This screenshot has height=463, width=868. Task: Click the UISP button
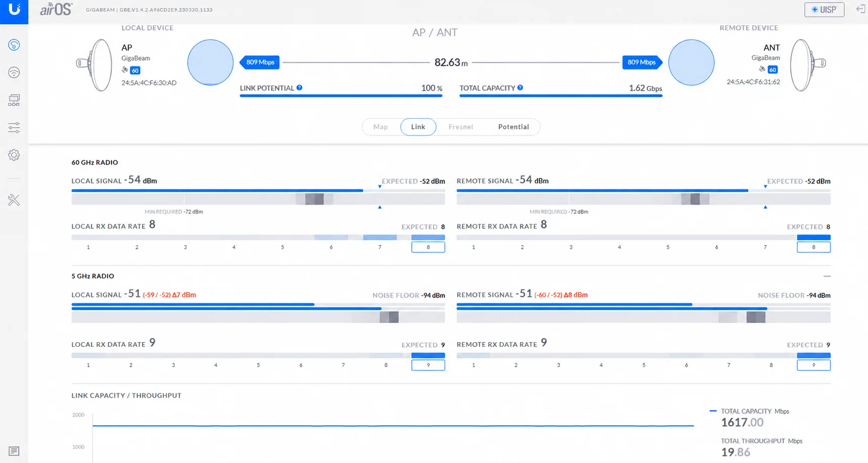[x=824, y=10]
